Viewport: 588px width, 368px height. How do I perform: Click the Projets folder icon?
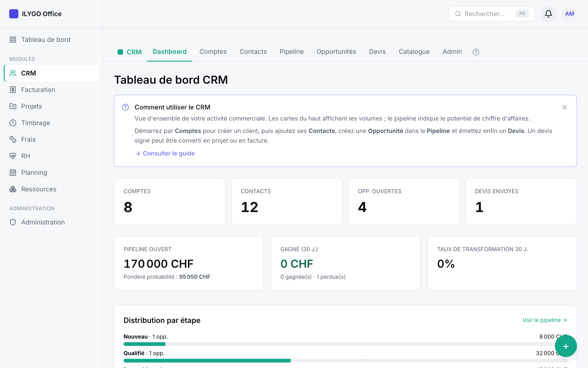click(x=13, y=106)
